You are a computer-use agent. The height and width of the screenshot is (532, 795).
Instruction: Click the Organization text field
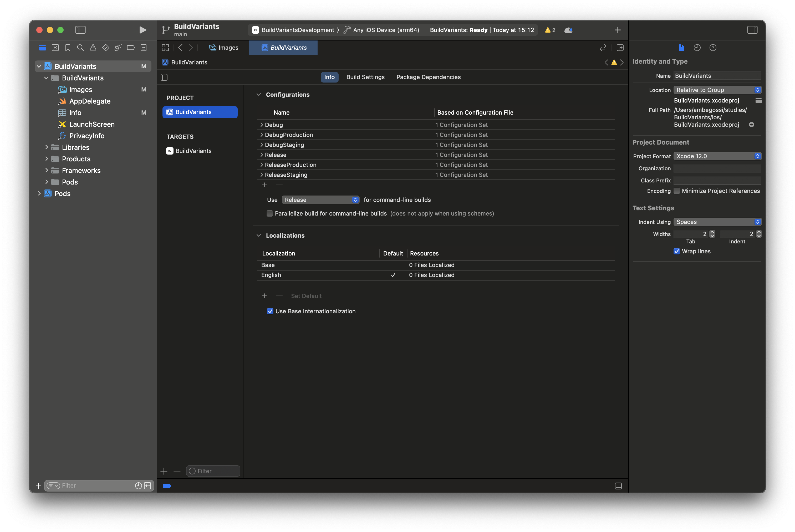point(717,168)
